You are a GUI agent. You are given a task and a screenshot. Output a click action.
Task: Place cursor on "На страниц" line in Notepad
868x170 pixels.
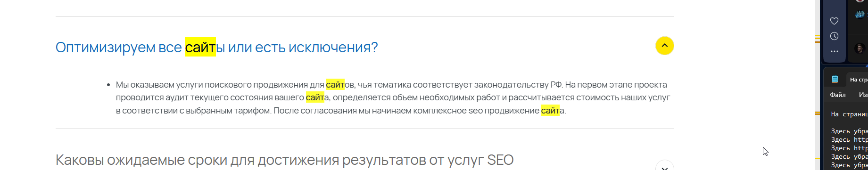849,114
